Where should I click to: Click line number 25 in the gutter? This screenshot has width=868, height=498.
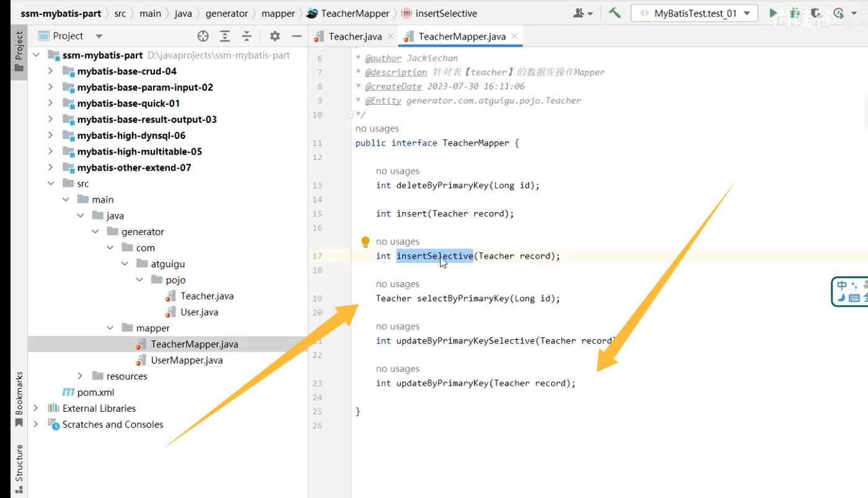318,411
